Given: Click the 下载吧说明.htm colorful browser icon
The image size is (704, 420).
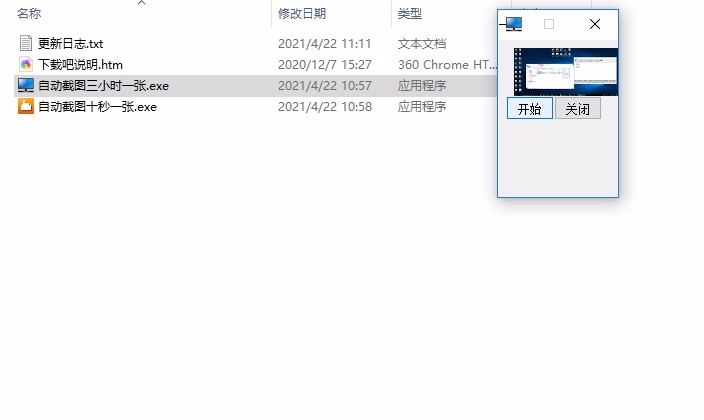Looking at the screenshot, I should pyautogui.click(x=26, y=65).
